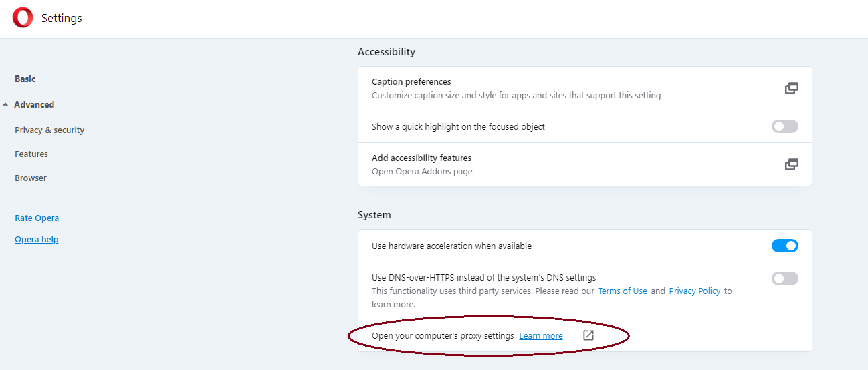Toggle quick highlight on focused object
868x370 pixels.
coord(784,126)
